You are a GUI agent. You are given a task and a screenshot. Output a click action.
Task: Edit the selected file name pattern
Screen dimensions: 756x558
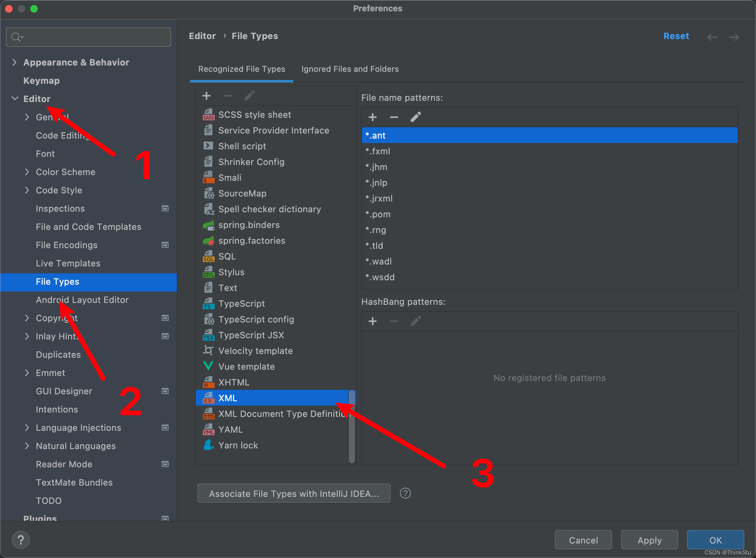coord(415,117)
